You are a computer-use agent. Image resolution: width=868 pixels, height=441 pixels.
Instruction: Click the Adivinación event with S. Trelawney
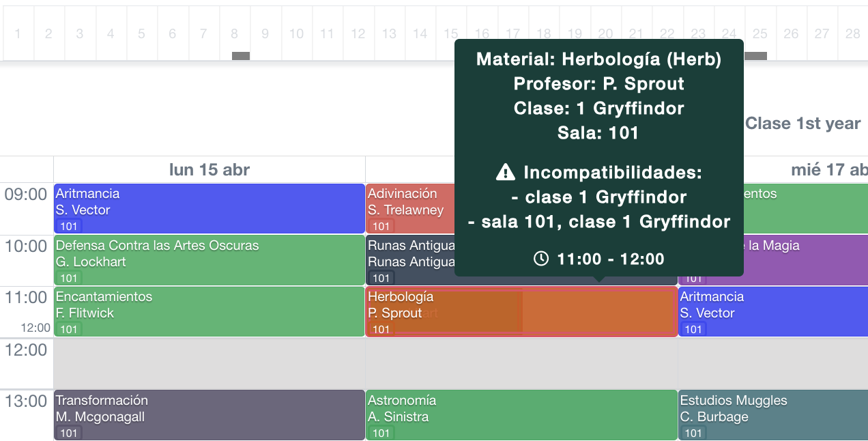pyautogui.click(x=403, y=201)
